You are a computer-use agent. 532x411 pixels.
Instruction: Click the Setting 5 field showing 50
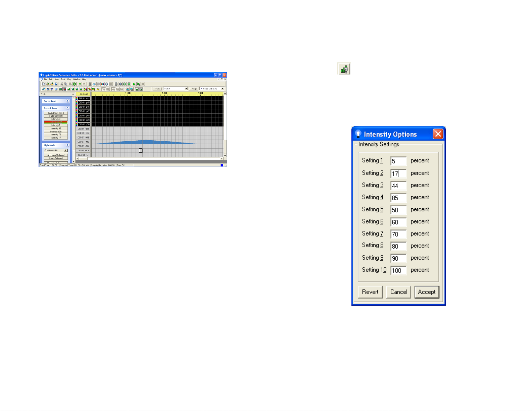click(398, 210)
